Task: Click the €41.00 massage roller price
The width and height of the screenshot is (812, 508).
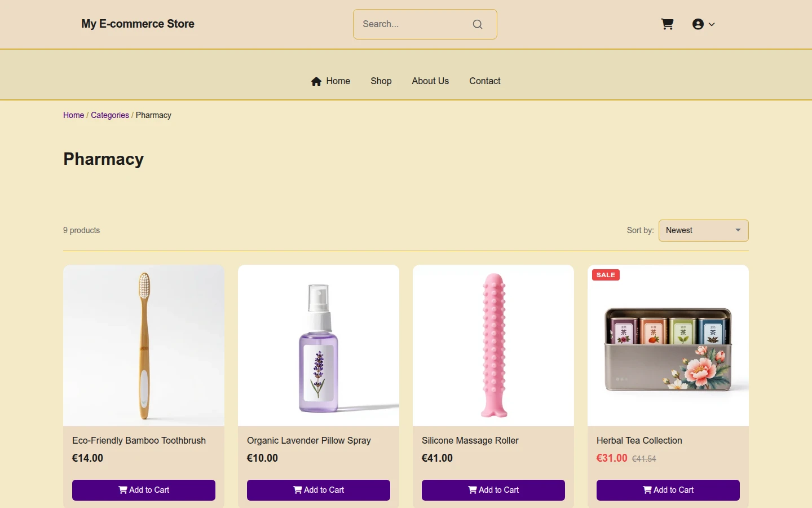Action: [437, 458]
